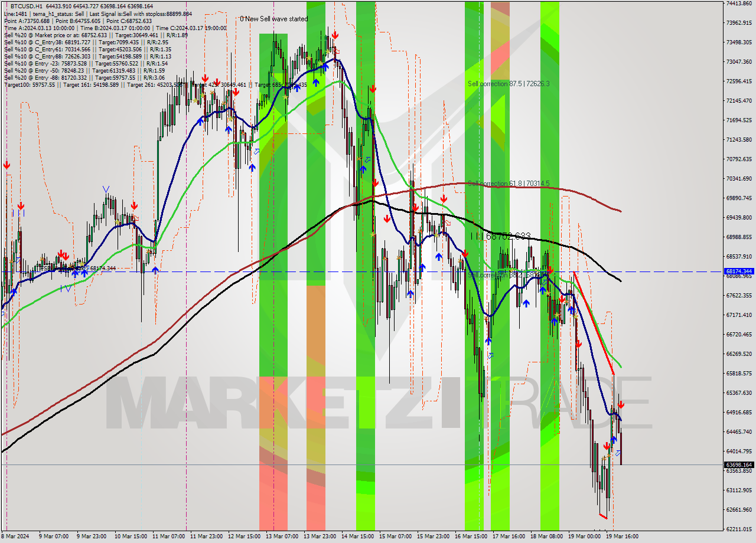This screenshot has height=543, width=756.
Task: Click 'Sell correction 61.8 | 70314.5' label
Action: [509, 184]
